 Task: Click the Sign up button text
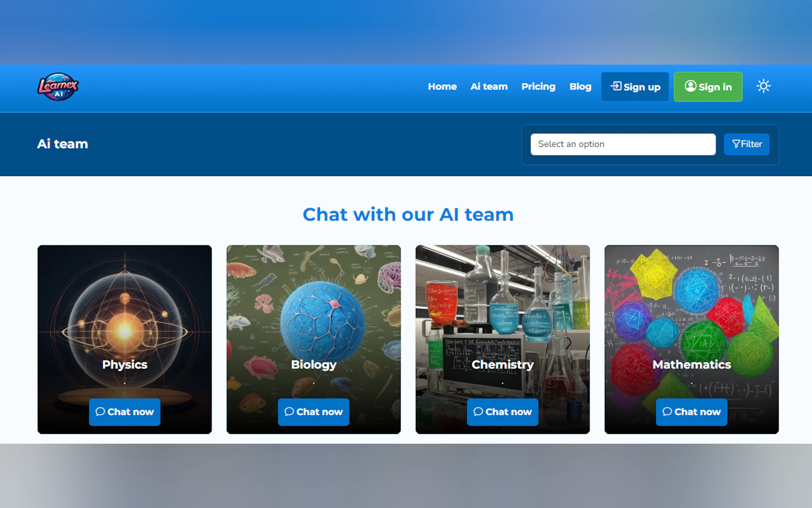click(x=642, y=87)
